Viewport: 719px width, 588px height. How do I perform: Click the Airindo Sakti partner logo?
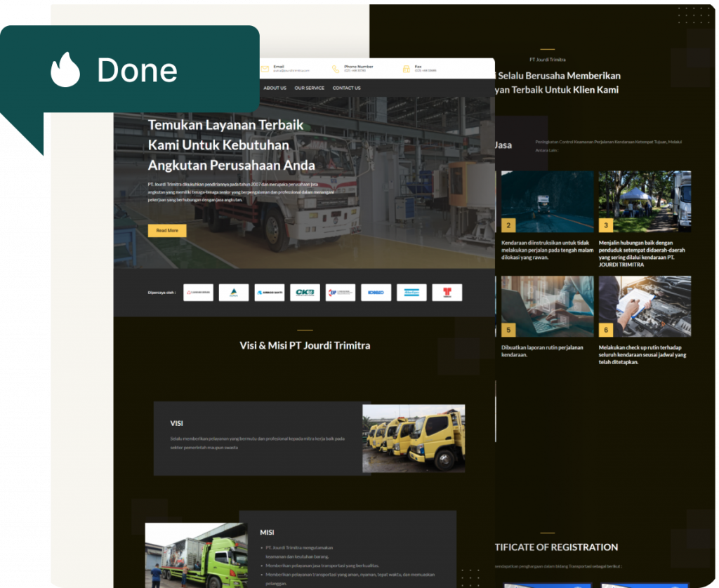click(x=269, y=293)
